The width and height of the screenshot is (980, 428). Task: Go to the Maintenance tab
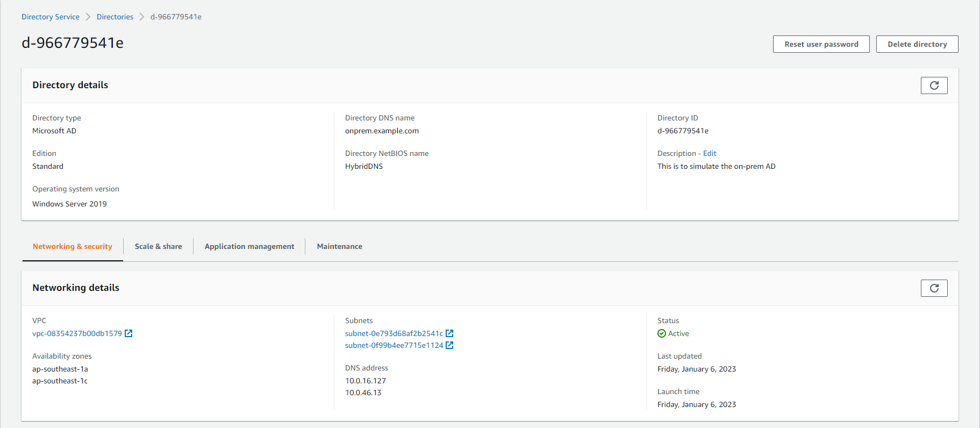coord(340,246)
